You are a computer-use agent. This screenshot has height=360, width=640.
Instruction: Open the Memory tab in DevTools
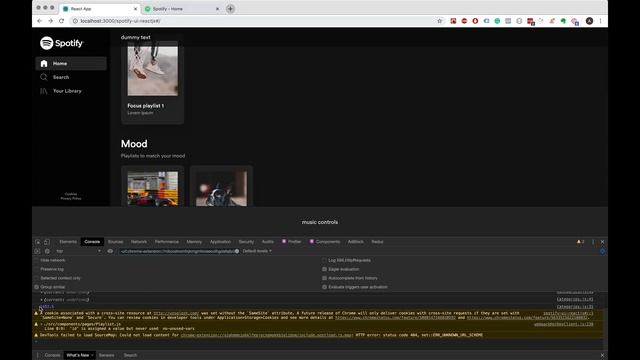tap(194, 242)
